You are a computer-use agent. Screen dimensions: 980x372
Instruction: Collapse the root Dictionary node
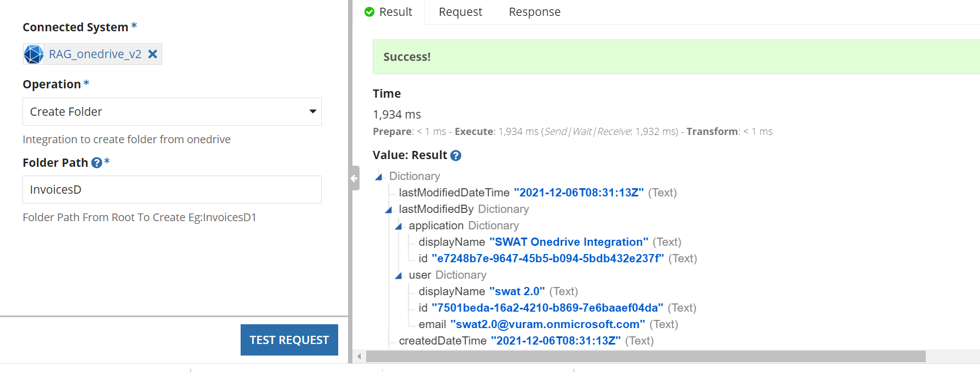(x=379, y=177)
